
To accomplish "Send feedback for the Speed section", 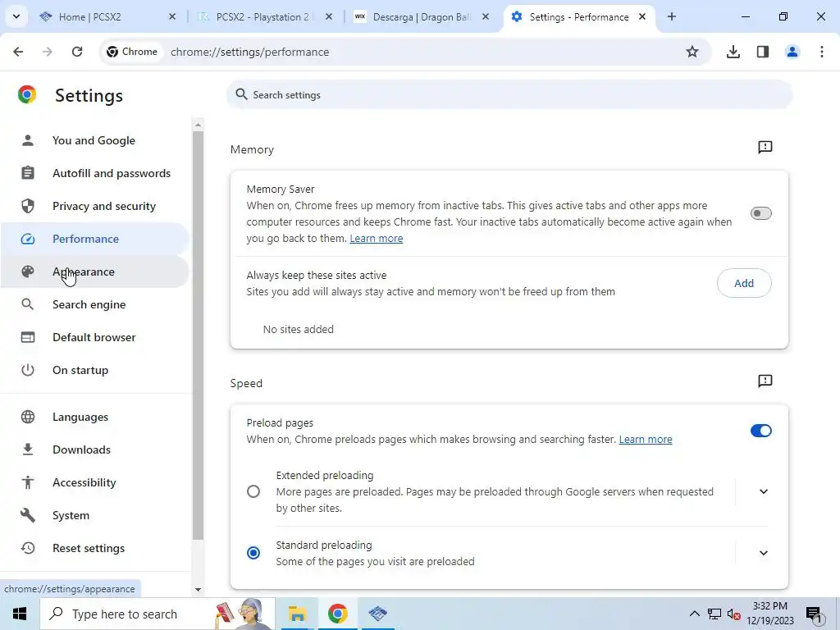I will [x=765, y=381].
